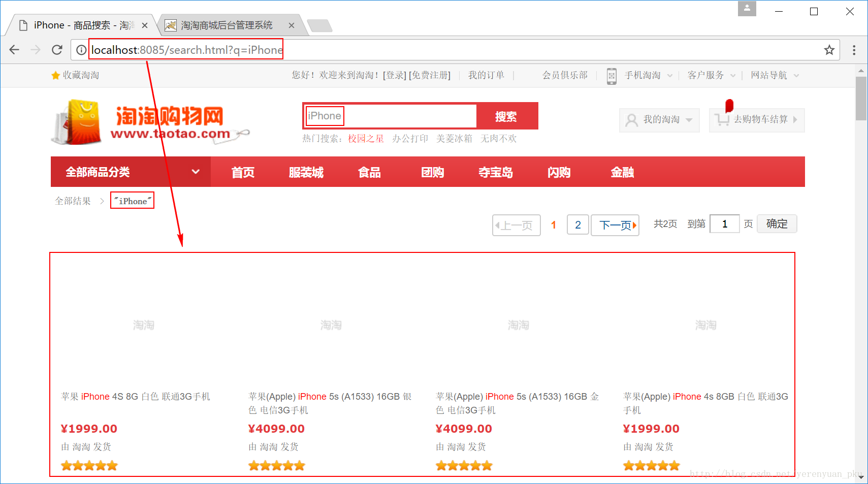868x484 pixels.
Task: Open 会员俱乐部 link
Action: point(565,75)
